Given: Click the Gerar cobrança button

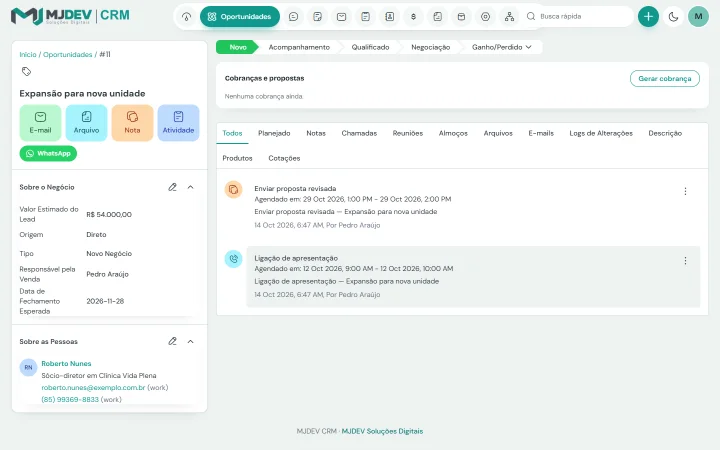Looking at the screenshot, I should (x=664, y=79).
